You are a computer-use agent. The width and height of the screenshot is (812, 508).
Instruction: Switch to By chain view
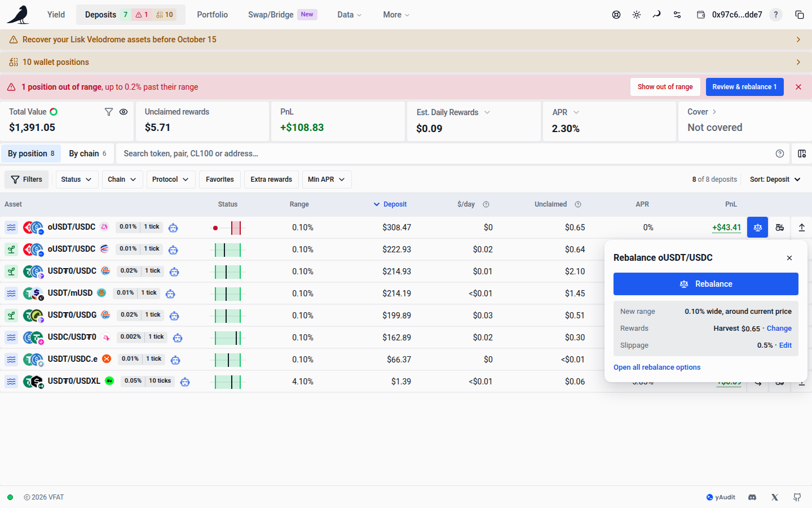coord(87,154)
